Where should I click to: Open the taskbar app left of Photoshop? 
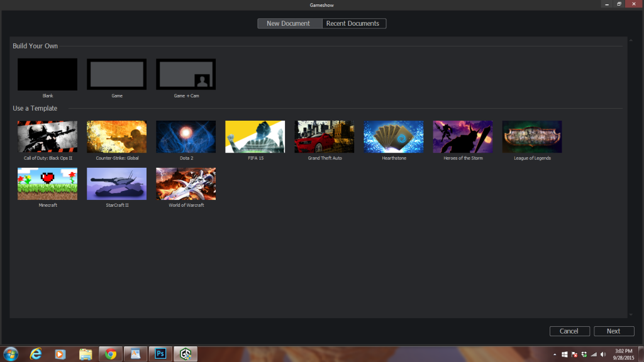[x=136, y=354]
